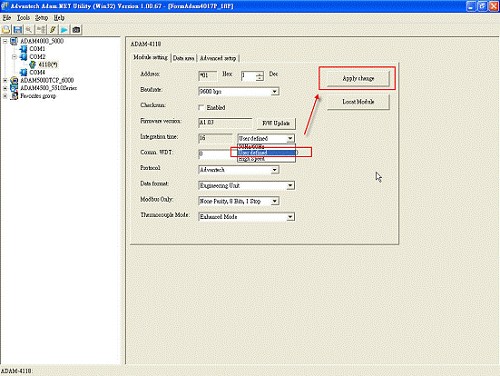Screen dimensions: 500x376
Task: Switch to the Advanced setup tab
Action: [218, 58]
